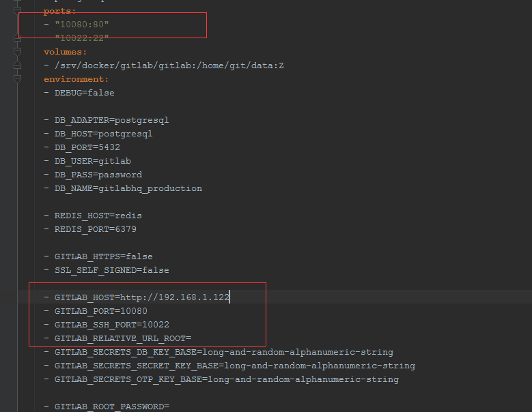Collapse the volumes section fold marker
The width and height of the screenshot is (532, 412).
tap(17, 52)
